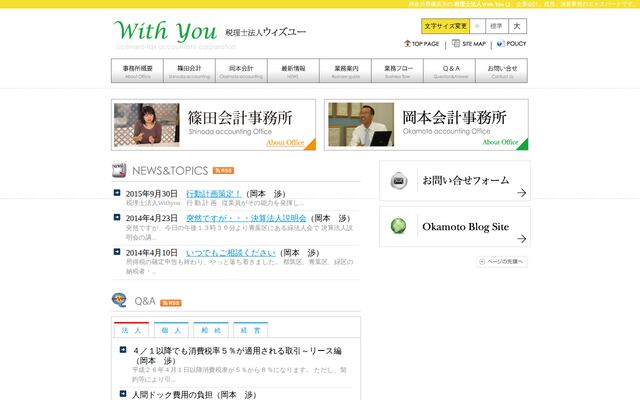
Task: Click the 税理士法人ウィズユー heading text
Action: 266,32
